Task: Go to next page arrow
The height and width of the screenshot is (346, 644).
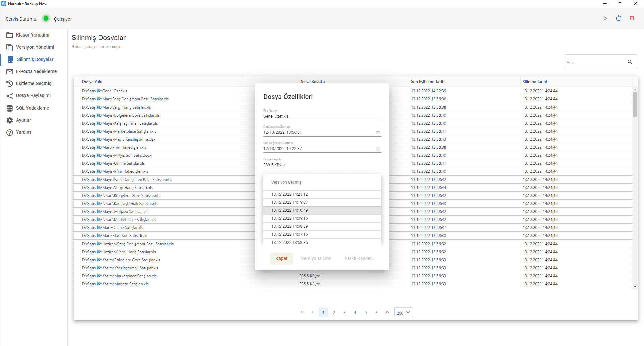Action: (x=376, y=312)
